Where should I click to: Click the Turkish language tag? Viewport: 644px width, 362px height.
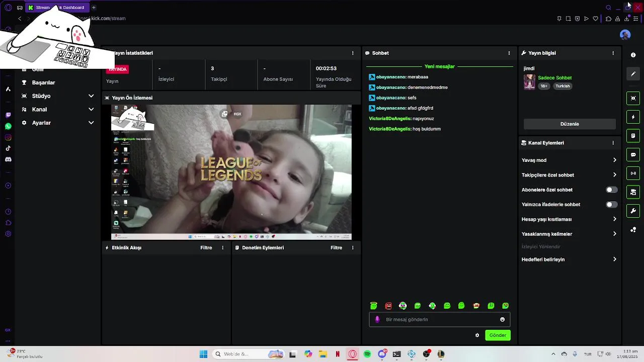[562, 86]
